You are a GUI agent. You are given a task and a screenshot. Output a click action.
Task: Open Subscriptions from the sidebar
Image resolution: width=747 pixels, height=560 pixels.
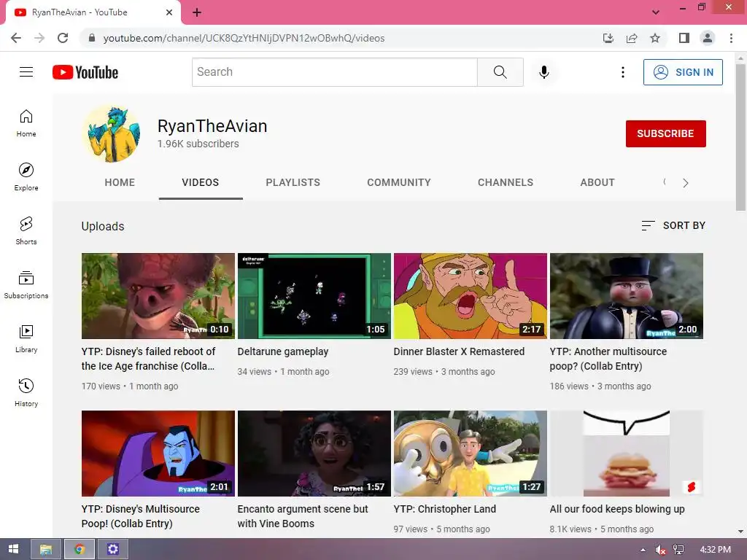coord(26,285)
